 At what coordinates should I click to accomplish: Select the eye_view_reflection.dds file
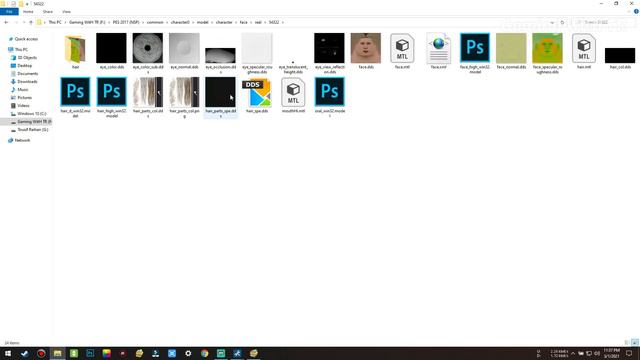pos(329,53)
